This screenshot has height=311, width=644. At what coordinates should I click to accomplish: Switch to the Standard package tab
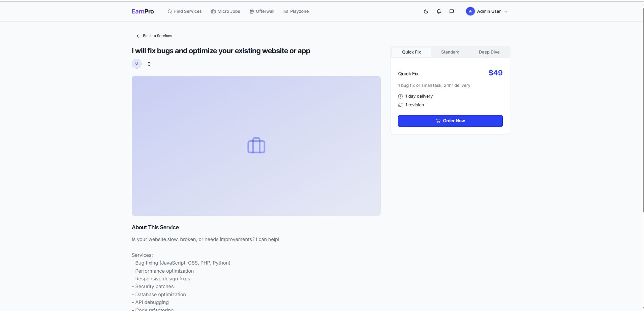click(x=450, y=52)
